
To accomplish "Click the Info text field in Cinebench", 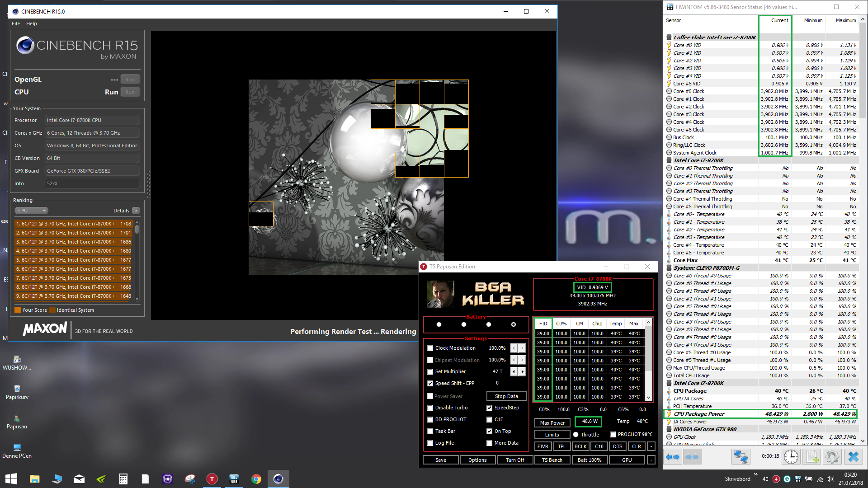I will pos(92,183).
